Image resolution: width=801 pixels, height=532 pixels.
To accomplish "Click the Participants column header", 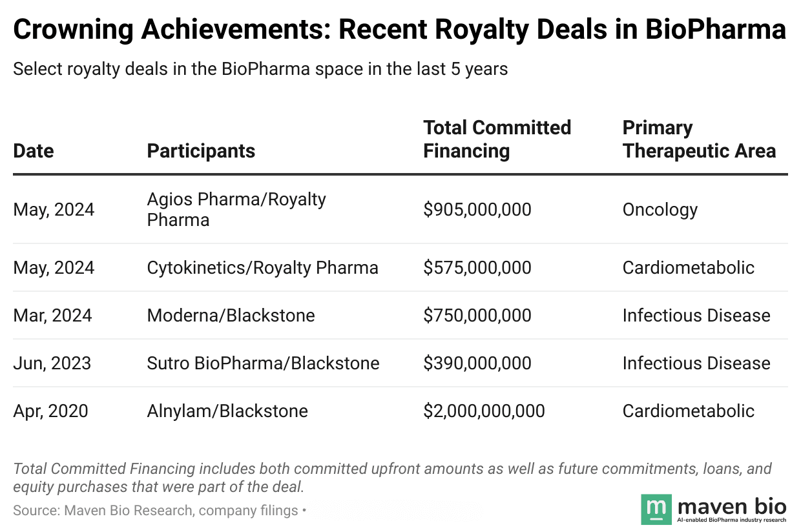I will (x=201, y=151).
